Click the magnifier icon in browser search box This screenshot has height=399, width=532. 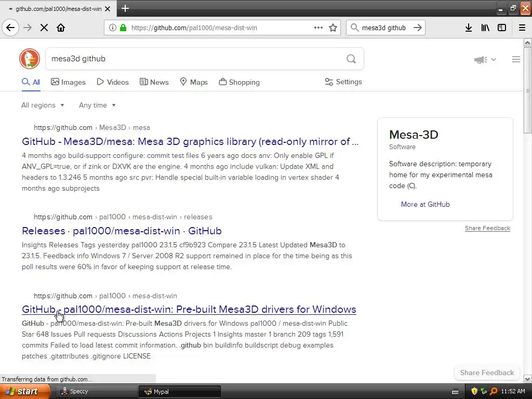pos(354,28)
